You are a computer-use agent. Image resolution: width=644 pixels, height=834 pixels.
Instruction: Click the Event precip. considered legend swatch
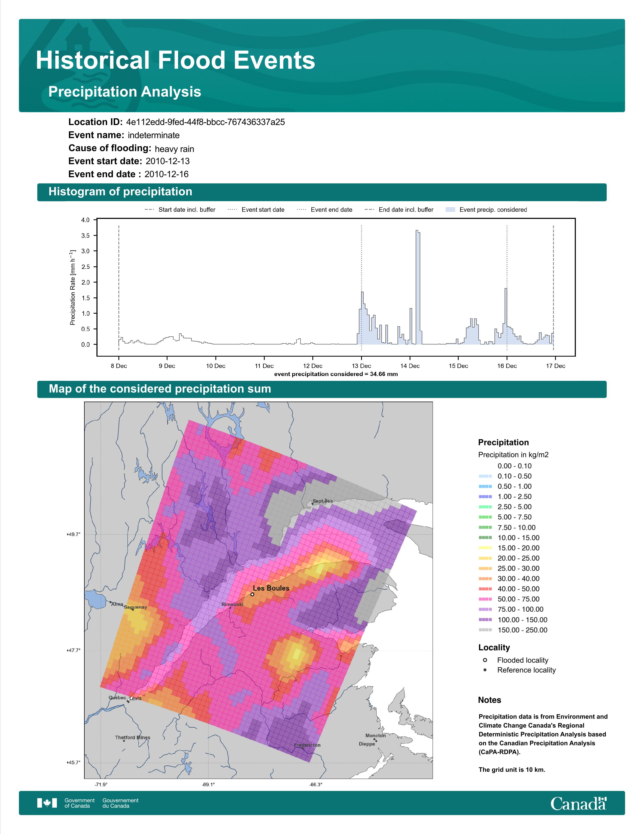click(x=451, y=210)
